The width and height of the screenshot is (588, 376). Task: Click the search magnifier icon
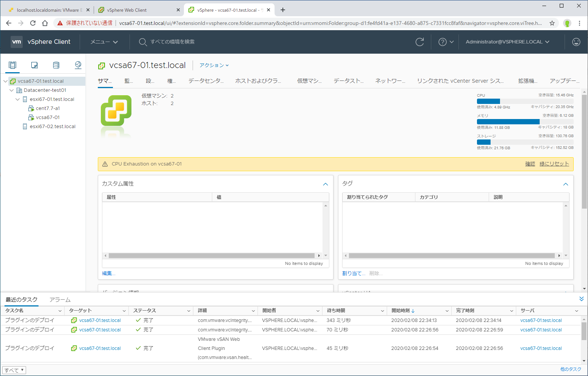[x=142, y=42]
